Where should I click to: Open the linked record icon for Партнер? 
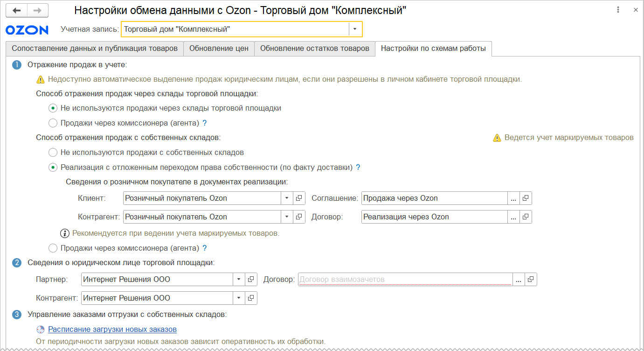coord(251,279)
